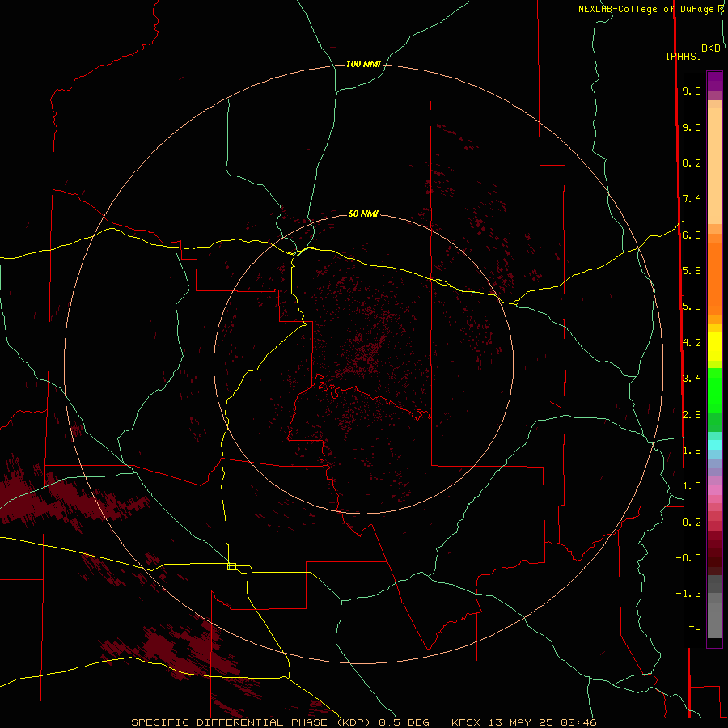Click the 8.2 legend value
This screenshot has width=728, height=728.
692,163
